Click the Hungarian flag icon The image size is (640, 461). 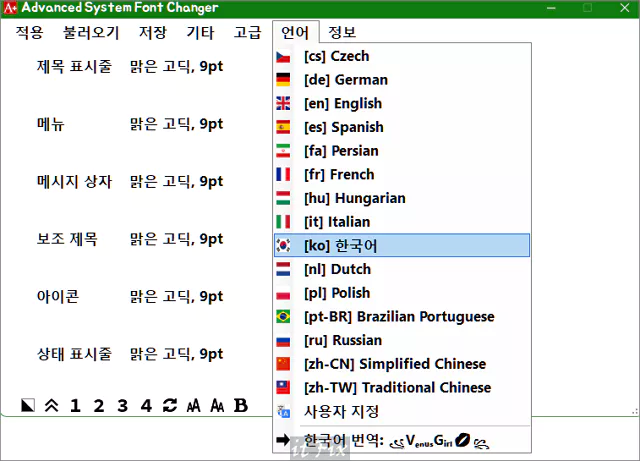pos(283,198)
